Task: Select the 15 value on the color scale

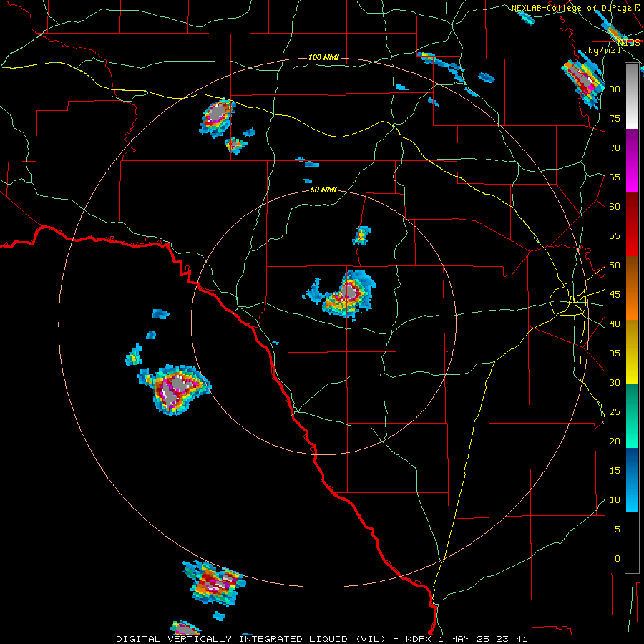Action: pos(615,471)
